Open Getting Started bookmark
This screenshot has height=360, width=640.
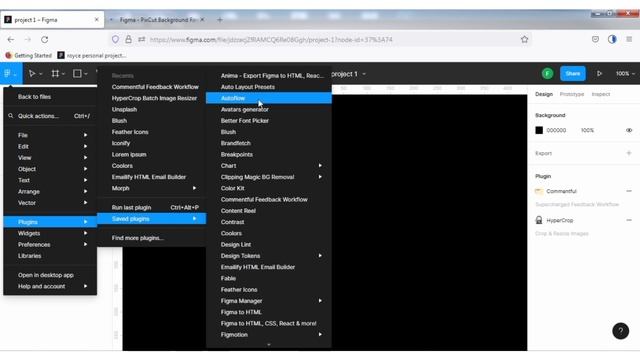(29, 55)
